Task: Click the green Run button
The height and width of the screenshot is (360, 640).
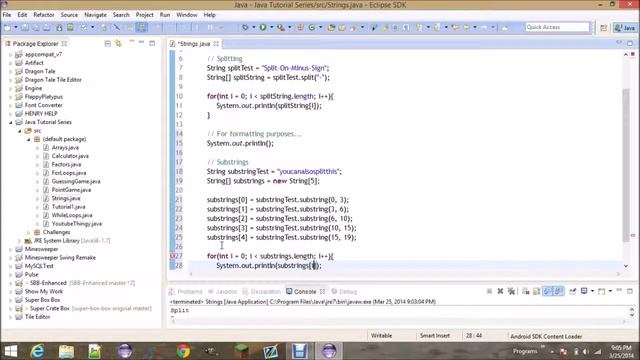Action: [263, 27]
